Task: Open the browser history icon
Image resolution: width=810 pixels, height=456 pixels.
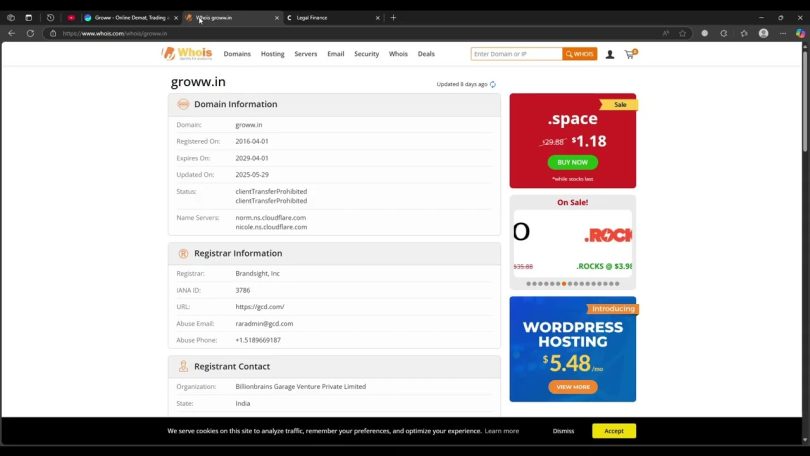Action: (x=50, y=18)
